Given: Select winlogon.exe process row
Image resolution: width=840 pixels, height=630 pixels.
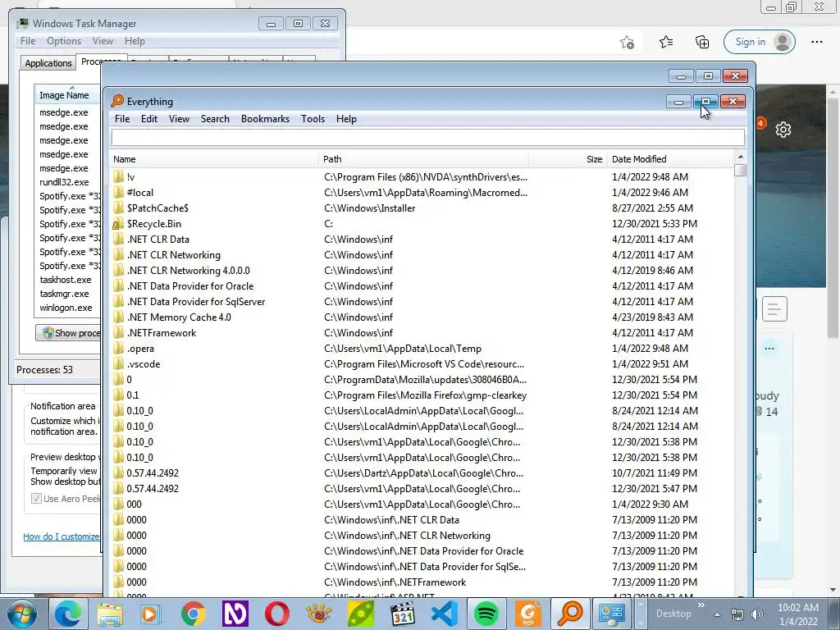Looking at the screenshot, I should tap(67, 308).
